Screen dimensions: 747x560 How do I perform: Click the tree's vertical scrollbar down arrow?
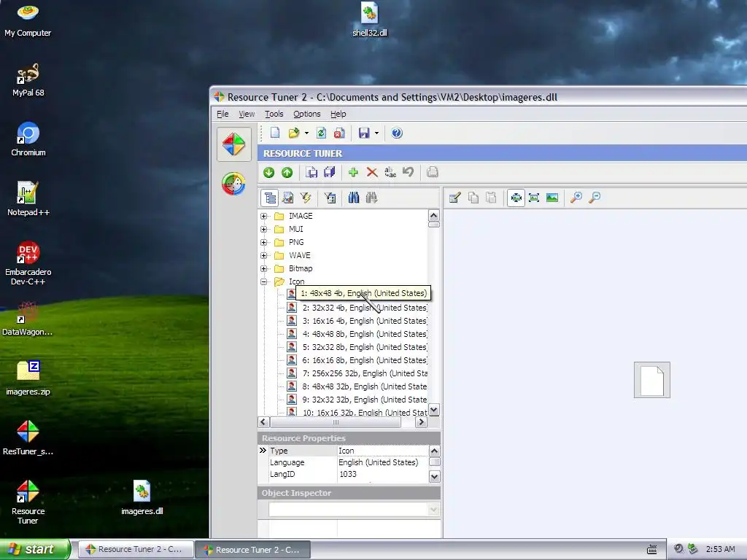(433, 410)
